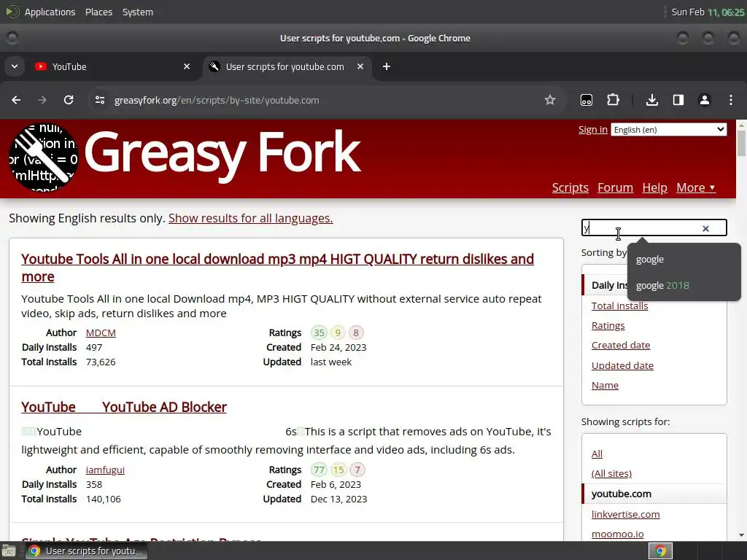Open Chrome downloads icon
Image resolution: width=747 pixels, height=560 pixels.
click(x=652, y=100)
